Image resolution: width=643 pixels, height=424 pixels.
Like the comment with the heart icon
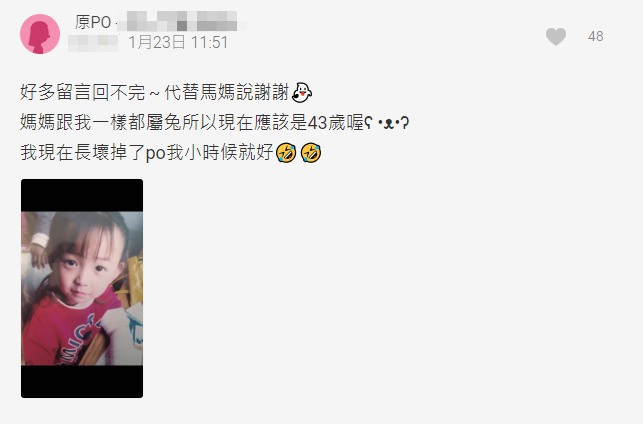[x=556, y=36]
